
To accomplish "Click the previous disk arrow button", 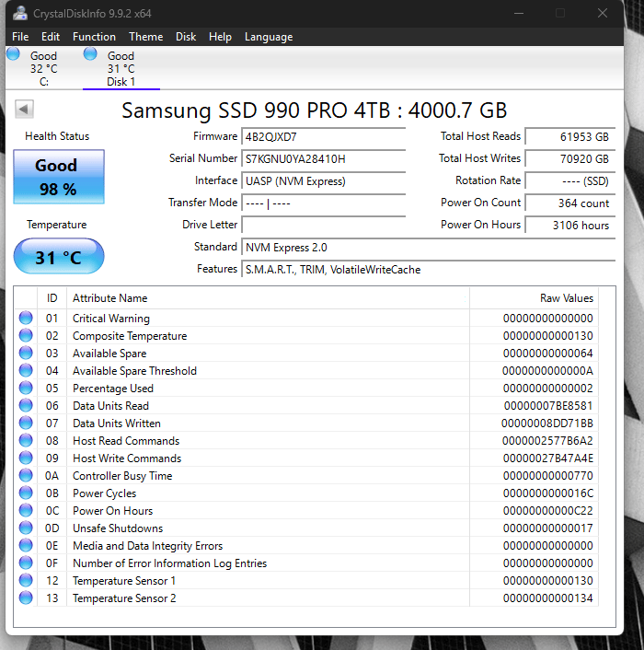I will click(24, 110).
